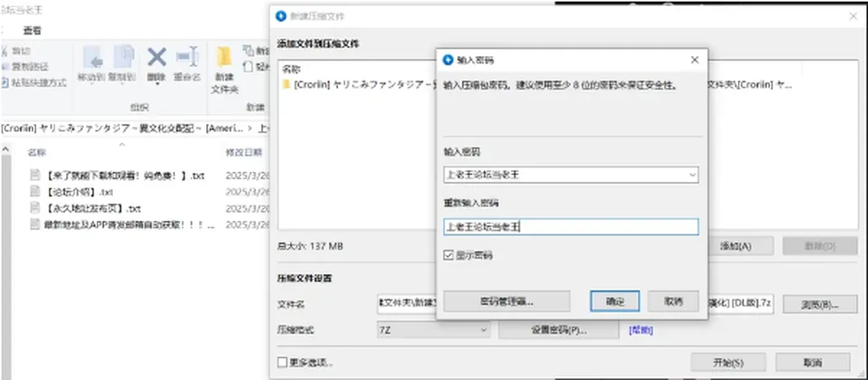Tick the 更多选项 more options checkbox

click(x=282, y=363)
